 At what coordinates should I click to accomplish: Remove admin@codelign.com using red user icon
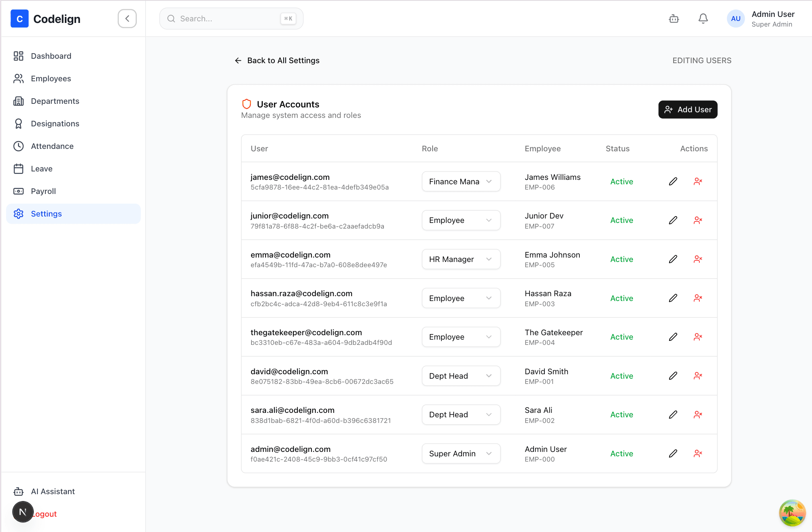698,454
